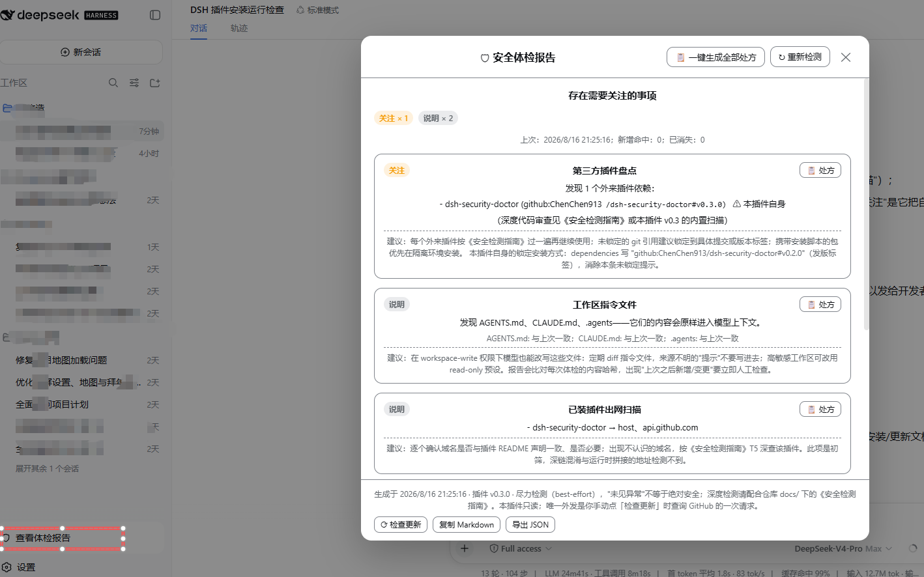Click heading 存在需要关注的事项
Screen dimensions: 924x577
pyautogui.click(x=613, y=96)
